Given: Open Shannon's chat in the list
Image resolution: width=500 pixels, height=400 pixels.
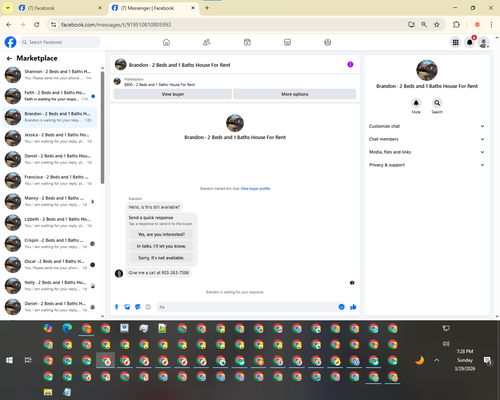Looking at the screenshot, I should tap(50, 75).
